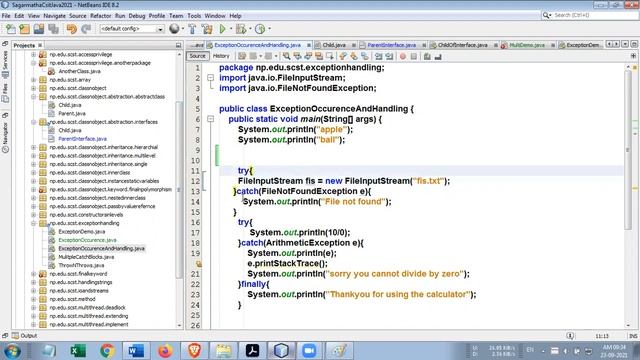Open Run Project dropdown arrow

tap(231, 29)
